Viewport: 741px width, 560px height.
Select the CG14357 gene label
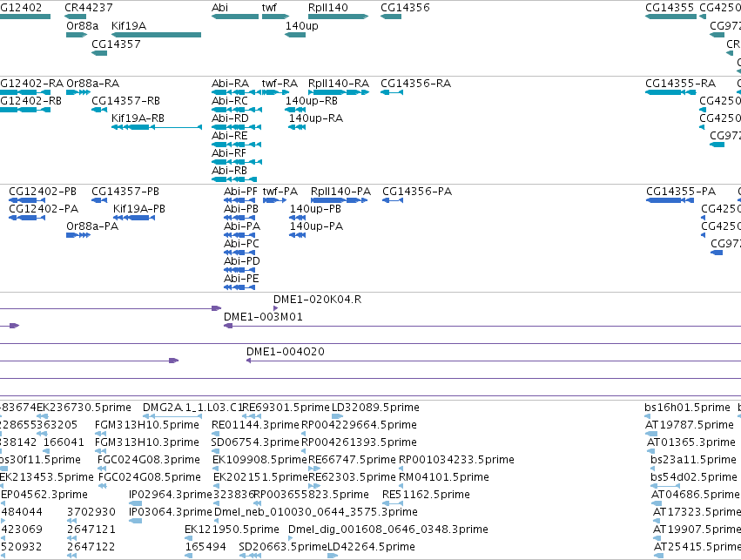tap(116, 44)
